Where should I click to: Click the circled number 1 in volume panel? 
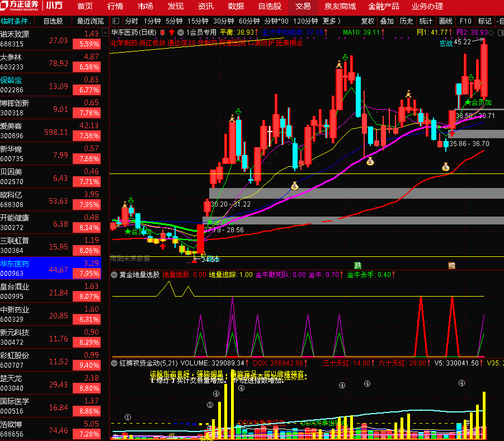128,417
